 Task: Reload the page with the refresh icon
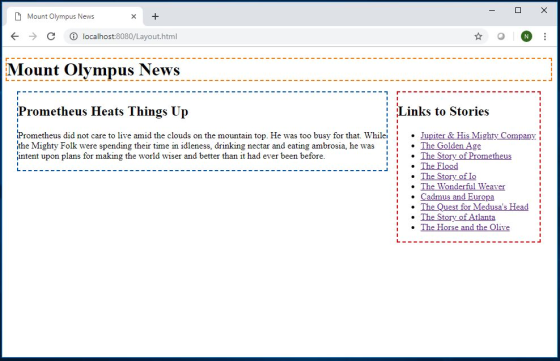coord(51,36)
